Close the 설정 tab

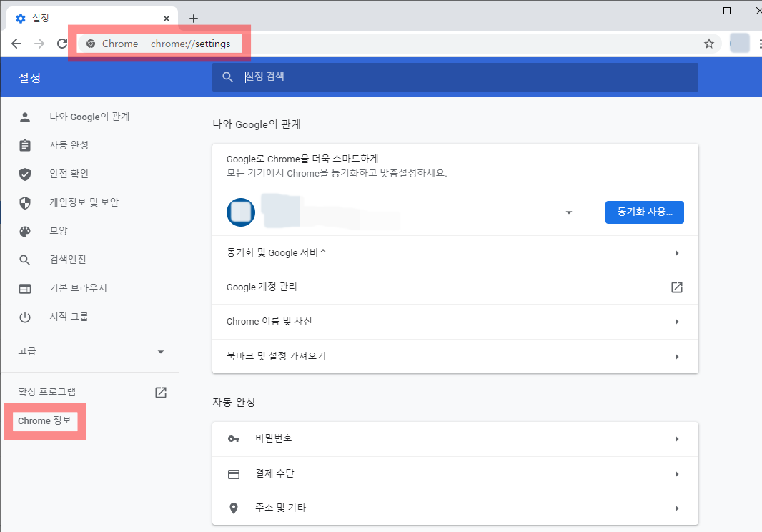point(167,19)
